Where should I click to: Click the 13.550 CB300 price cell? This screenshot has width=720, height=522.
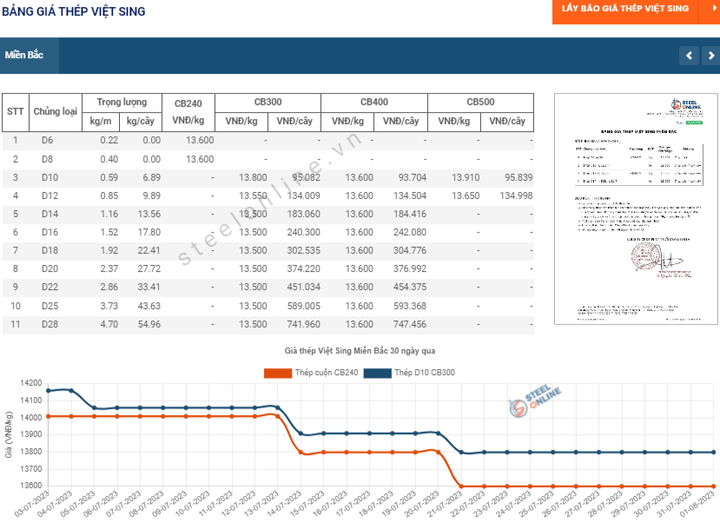coord(253,196)
